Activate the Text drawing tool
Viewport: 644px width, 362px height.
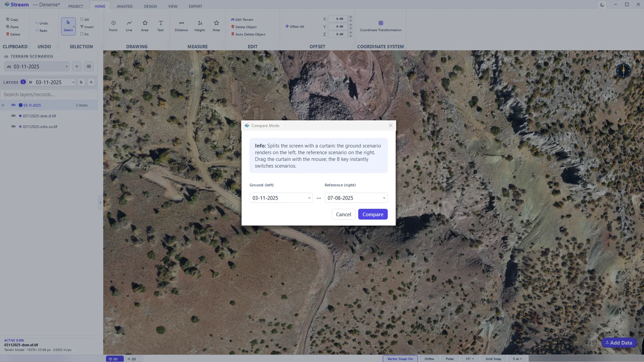160,26
